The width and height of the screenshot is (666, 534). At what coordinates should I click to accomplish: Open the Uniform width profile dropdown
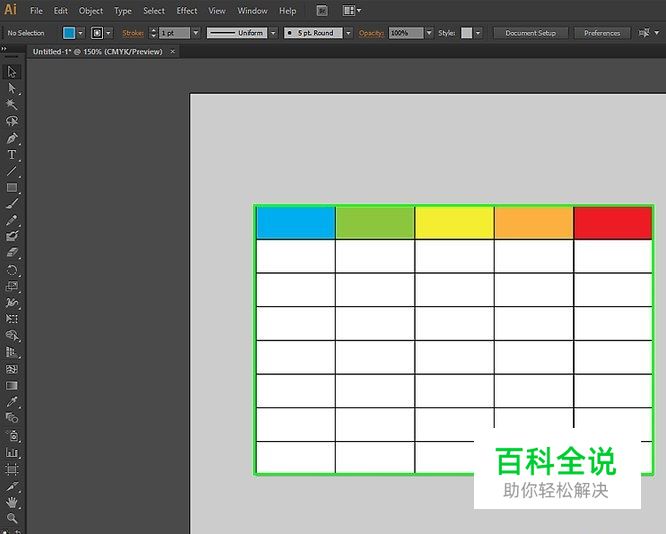point(273,33)
